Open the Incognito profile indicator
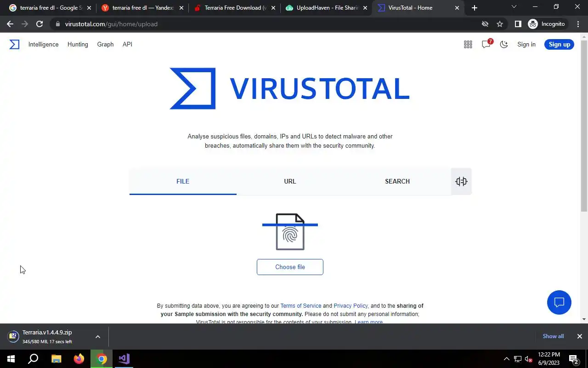Image resolution: width=588 pixels, height=368 pixels. click(x=547, y=24)
